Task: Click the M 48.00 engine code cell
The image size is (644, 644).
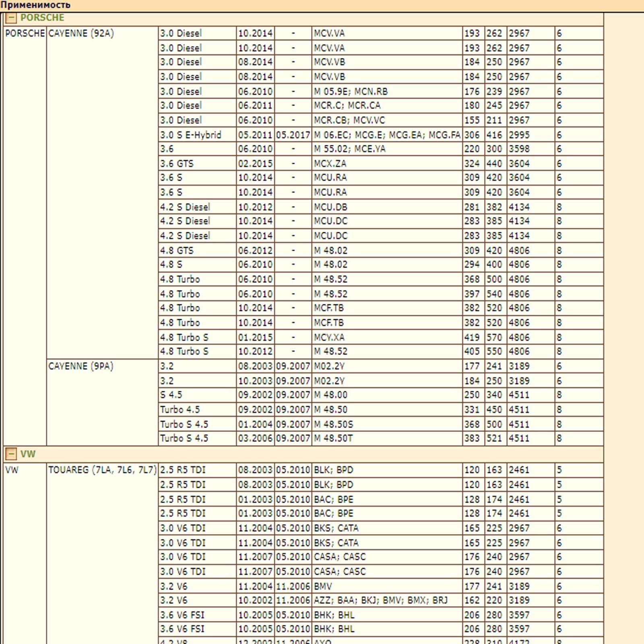Action: coord(330,395)
